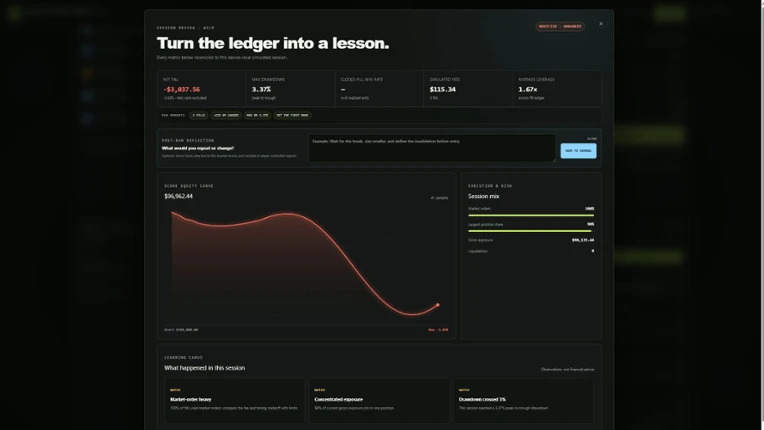Click the Simulated Fees value $115.34
764x430 pixels.
[x=442, y=90]
